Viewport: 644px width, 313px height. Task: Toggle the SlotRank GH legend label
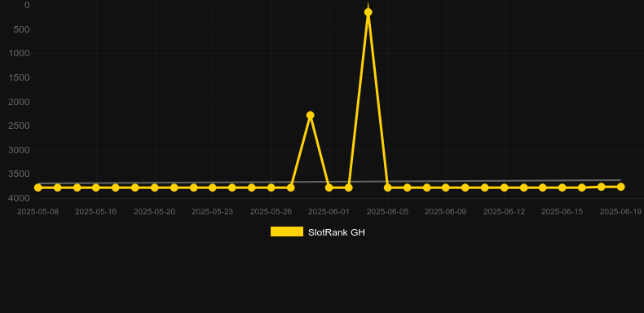337,232
